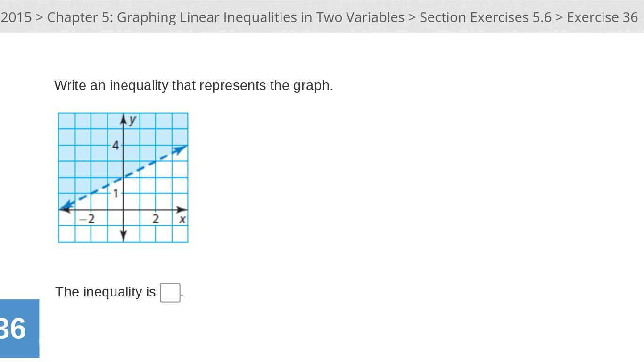Viewport: 644px width, 362px height.
Task: Click the "The inequality is" label text
Action: (x=105, y=292)
